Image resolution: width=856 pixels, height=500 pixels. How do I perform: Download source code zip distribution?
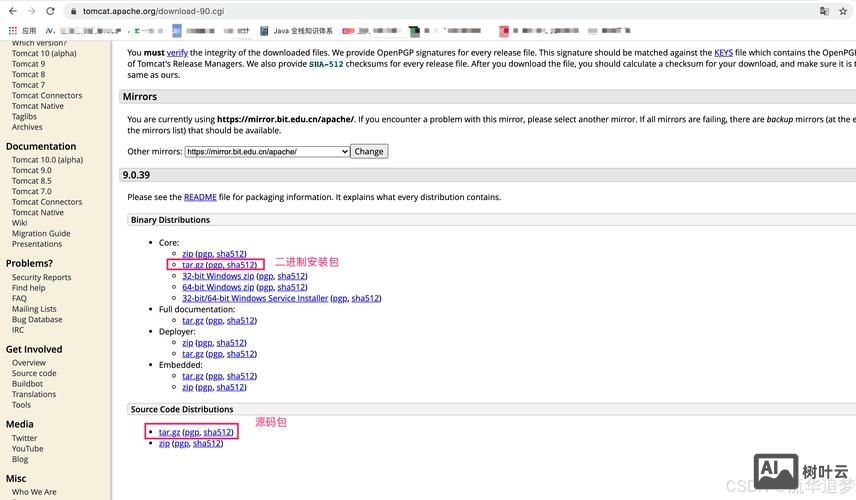pyautogui.click(x=164, y=443)
